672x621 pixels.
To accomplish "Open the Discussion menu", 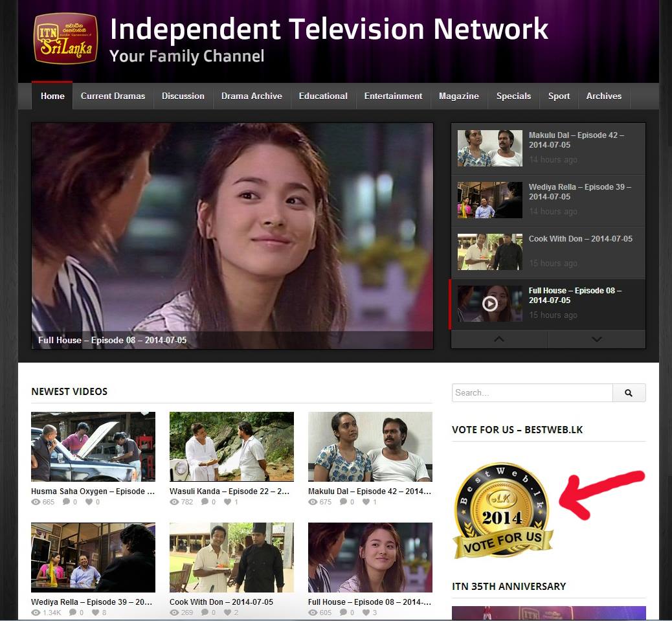I will pyautogui.click(x=183, y=96).
